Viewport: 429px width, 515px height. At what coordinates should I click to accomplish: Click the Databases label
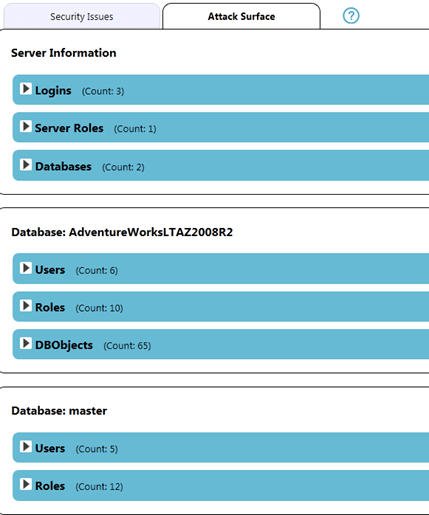[63, 166]
